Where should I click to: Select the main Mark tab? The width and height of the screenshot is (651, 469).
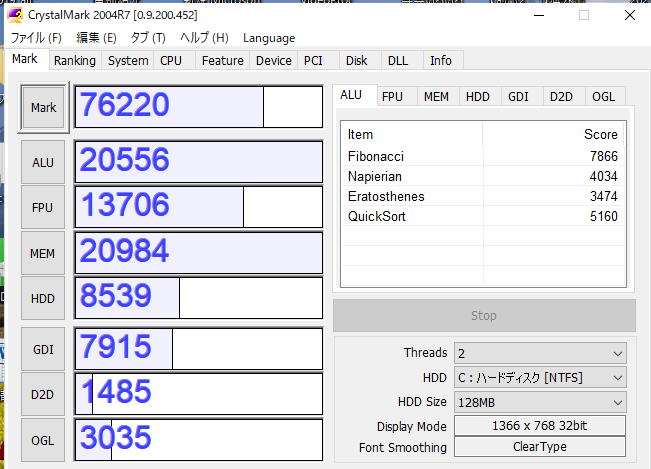coord(25,59)
